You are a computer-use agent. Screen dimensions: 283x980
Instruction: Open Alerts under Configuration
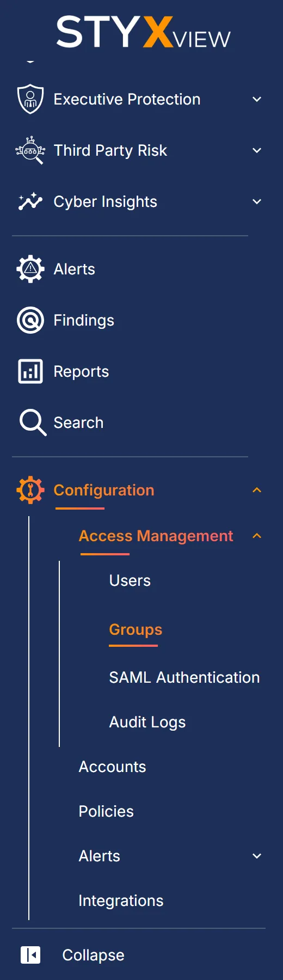tap(100, 856)
